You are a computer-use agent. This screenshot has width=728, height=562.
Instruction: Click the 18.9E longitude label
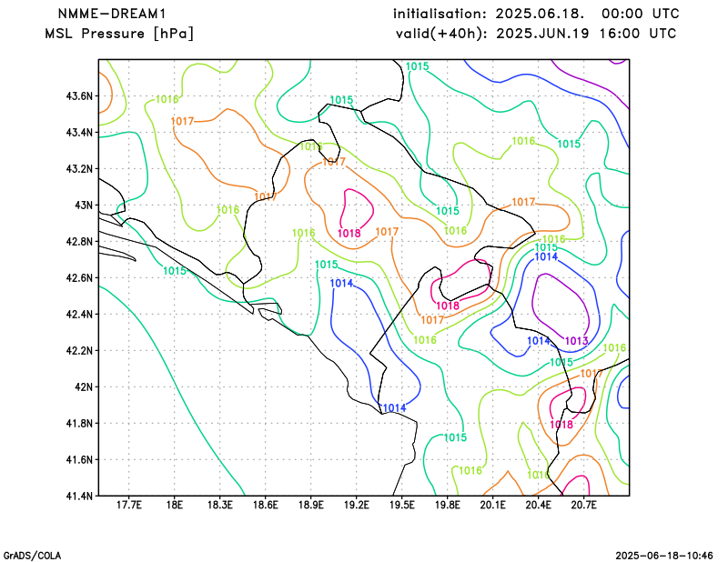311,506
